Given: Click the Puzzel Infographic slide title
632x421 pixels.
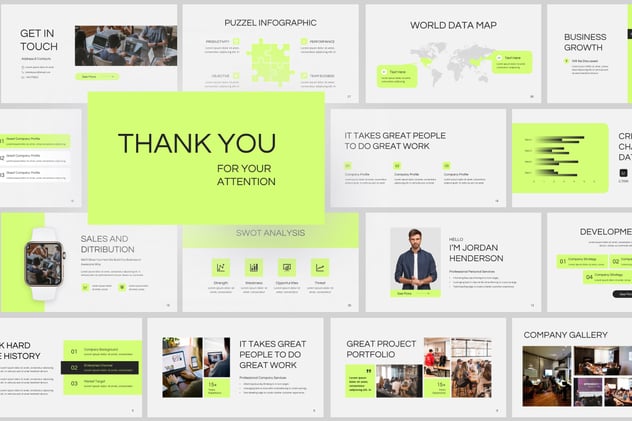Looking at the screenshot, I should (270, 22).
